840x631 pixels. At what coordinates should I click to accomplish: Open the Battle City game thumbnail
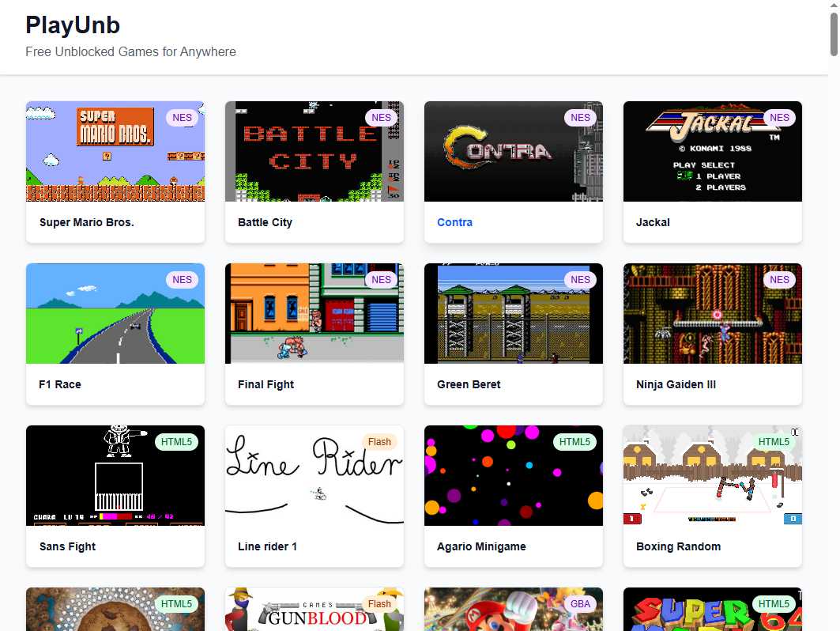tap(315, 151)
